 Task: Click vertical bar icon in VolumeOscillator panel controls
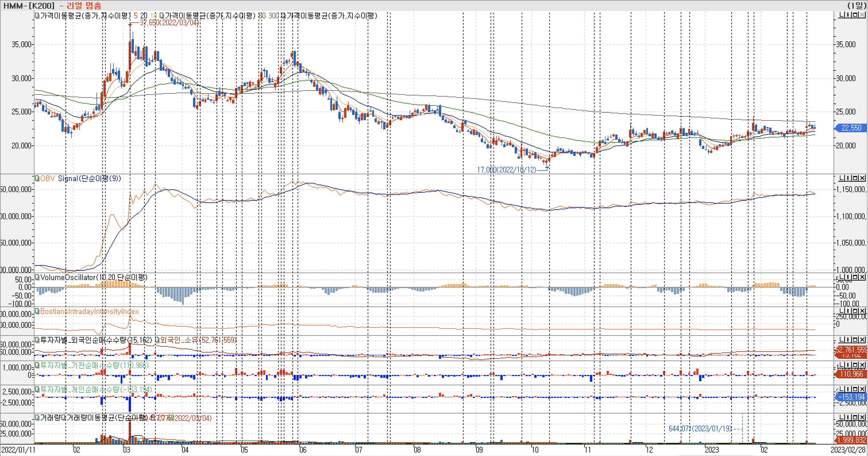tap(848, 277)
